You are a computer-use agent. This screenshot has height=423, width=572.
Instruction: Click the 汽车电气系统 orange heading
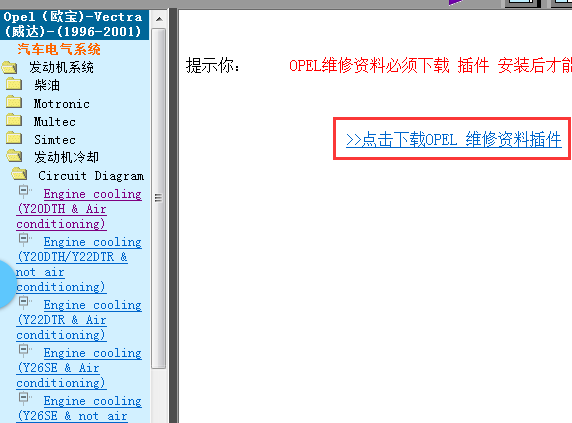[x=59, y=49]
